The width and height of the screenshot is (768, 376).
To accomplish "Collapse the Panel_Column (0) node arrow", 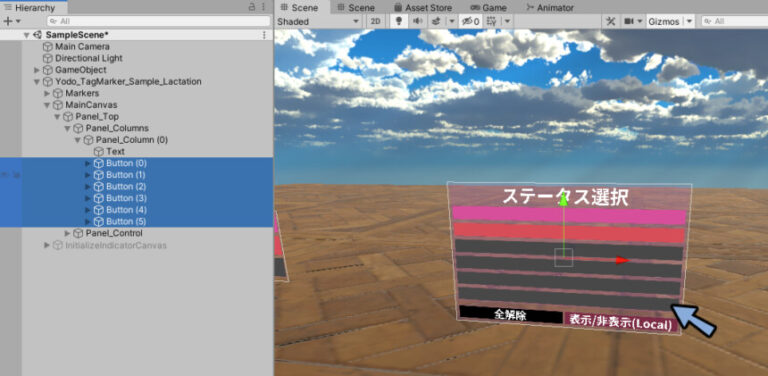I will click(x=77, y=140).
